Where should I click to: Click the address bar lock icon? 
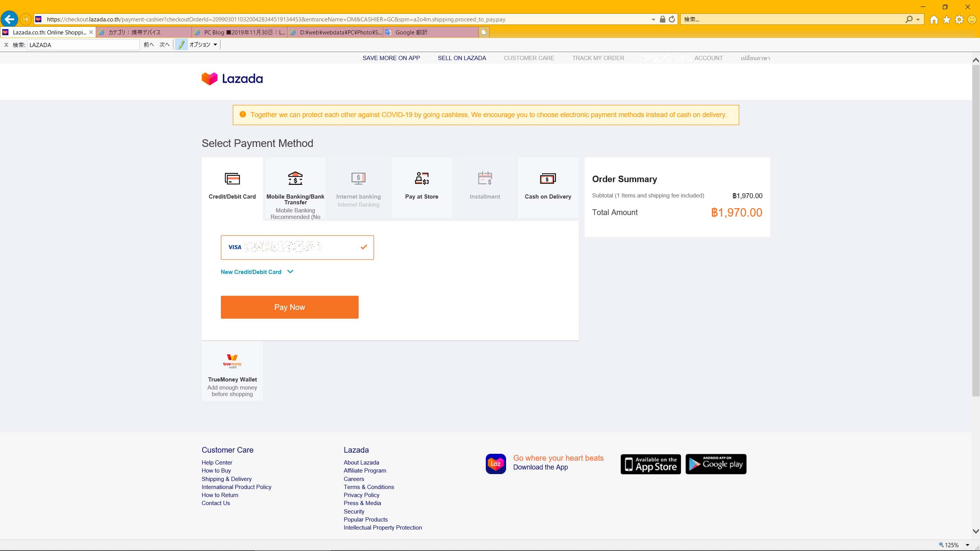(x=662, y=19)
